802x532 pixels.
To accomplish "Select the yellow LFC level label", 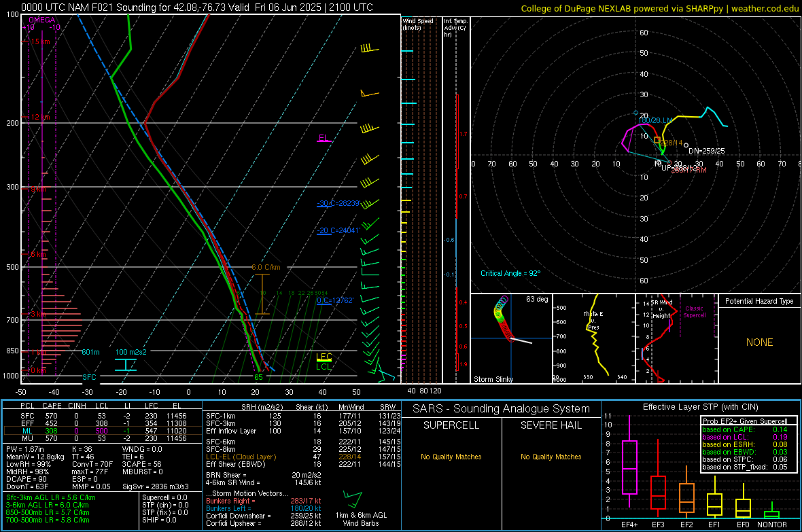I will (x=324, y=357).
